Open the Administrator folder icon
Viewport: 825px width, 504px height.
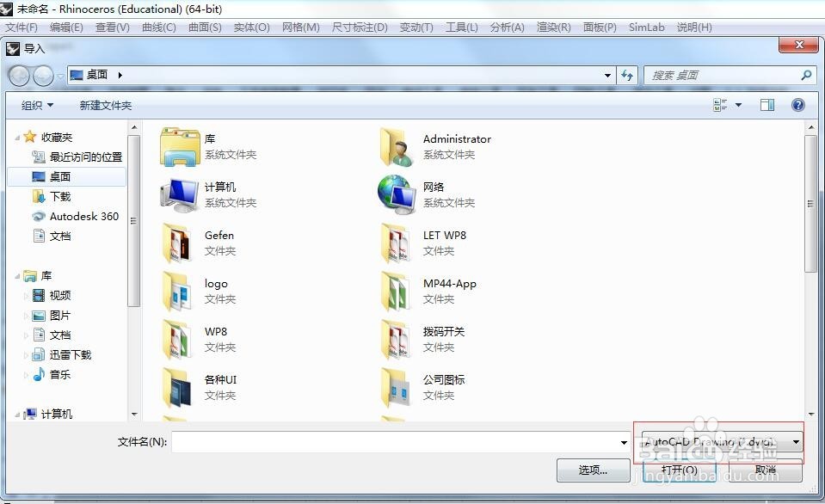pyautogui.click(x=397, y=147)
